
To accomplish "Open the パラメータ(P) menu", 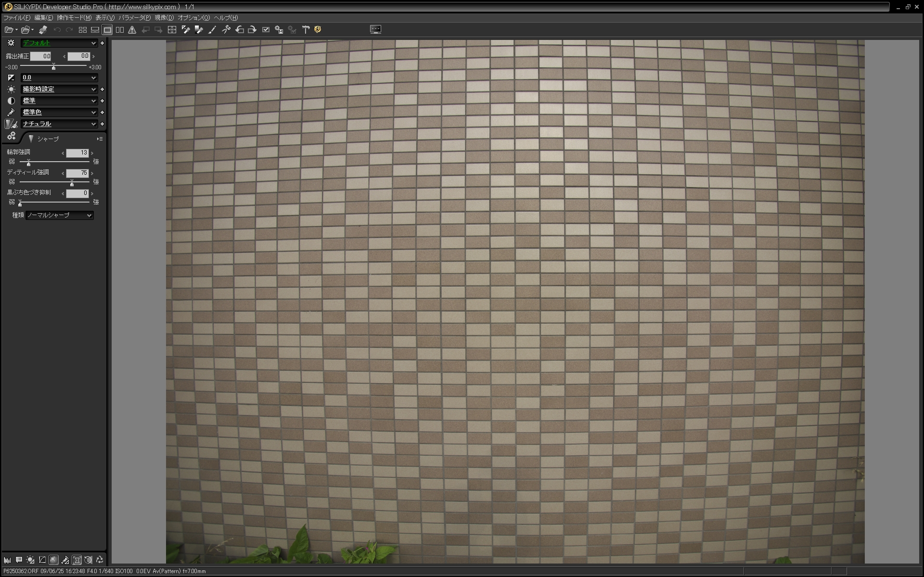I will pos(134,18).
